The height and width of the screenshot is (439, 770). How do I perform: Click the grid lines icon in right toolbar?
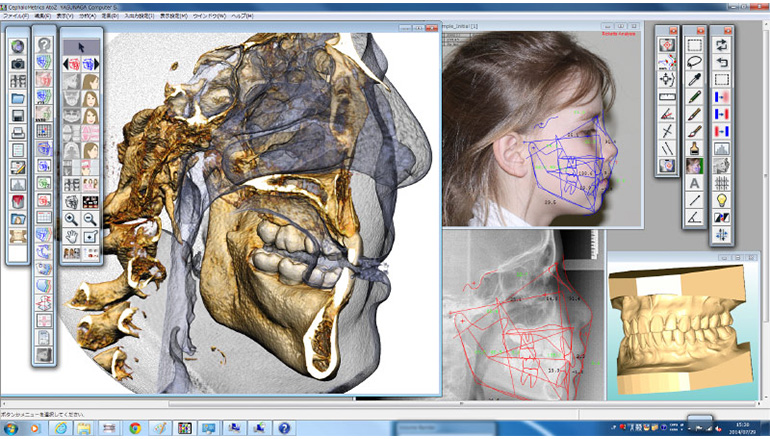(721, 183)
